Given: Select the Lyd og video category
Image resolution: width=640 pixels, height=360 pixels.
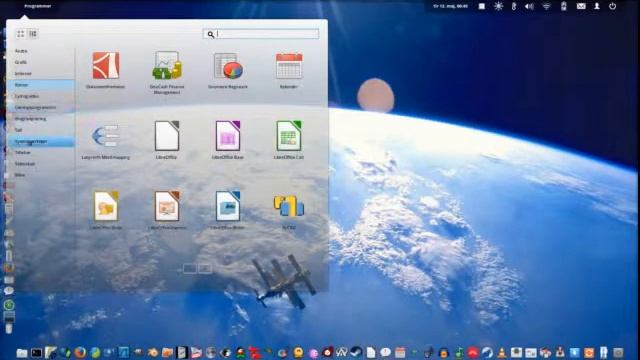Looking at the screenshot, I should point(27,96).
